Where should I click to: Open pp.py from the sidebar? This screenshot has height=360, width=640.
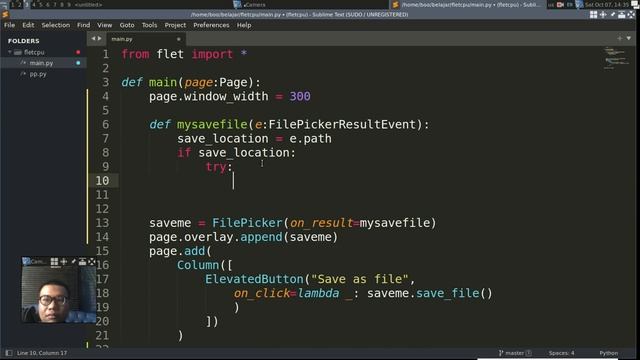point(38,74)
